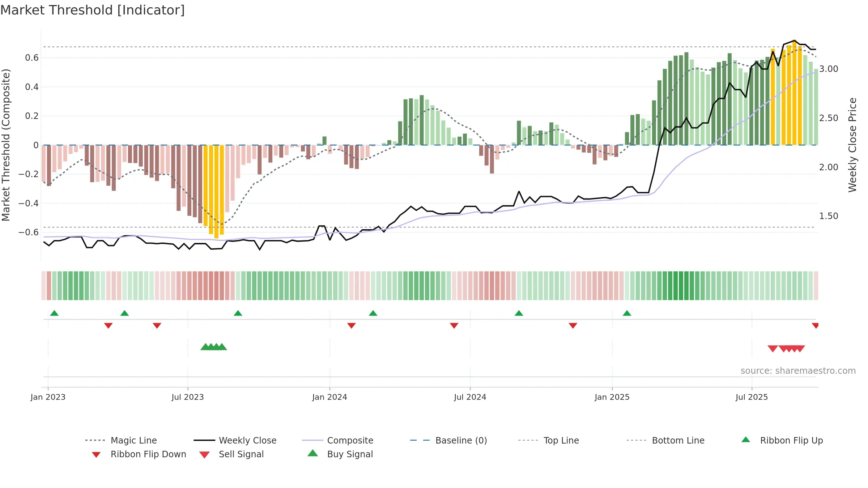Click the 3.00 right-axis price label
Viewport: 868px width, 488px height.
[829, 69]
